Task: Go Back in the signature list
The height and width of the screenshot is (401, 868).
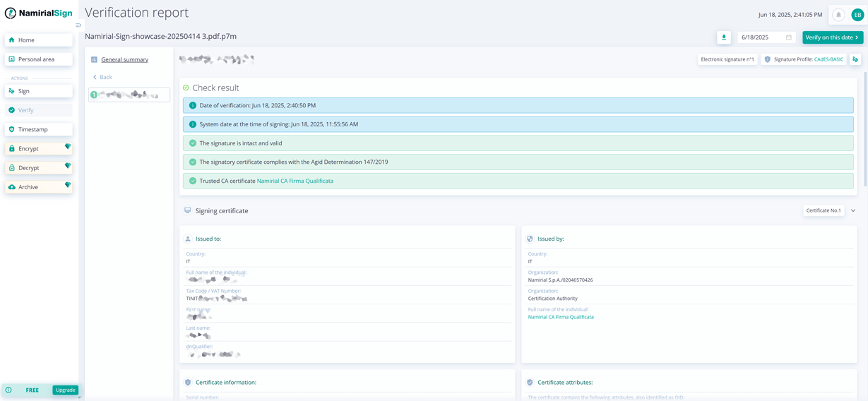Action: tap(102, 77)
